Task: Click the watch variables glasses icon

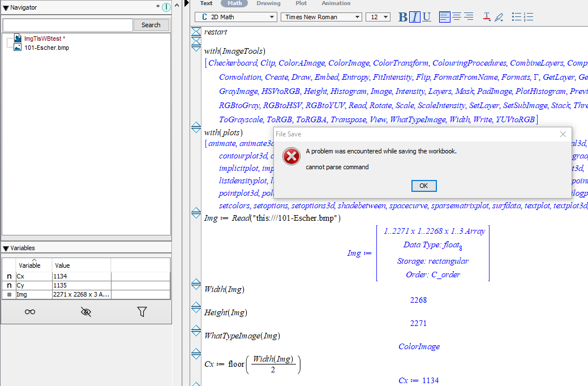Action: pyautogui.click(x=30, y=312)
